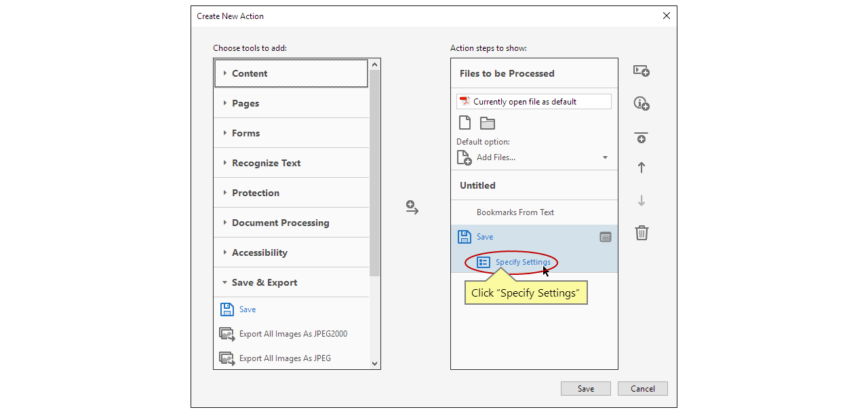Click the Untitled panel header
The image size is (868, 414).
tap(534, 185)
